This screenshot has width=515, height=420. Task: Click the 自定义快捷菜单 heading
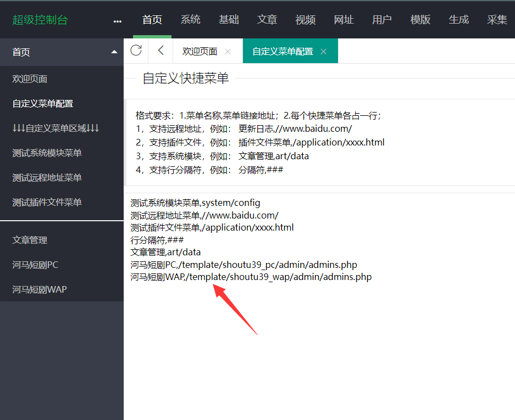(x=186, y=79)
